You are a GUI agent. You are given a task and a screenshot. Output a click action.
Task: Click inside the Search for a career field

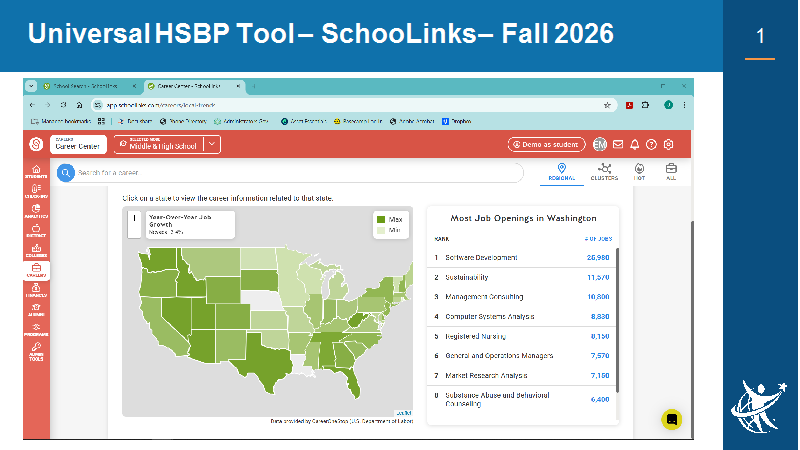tap(298, 173)
